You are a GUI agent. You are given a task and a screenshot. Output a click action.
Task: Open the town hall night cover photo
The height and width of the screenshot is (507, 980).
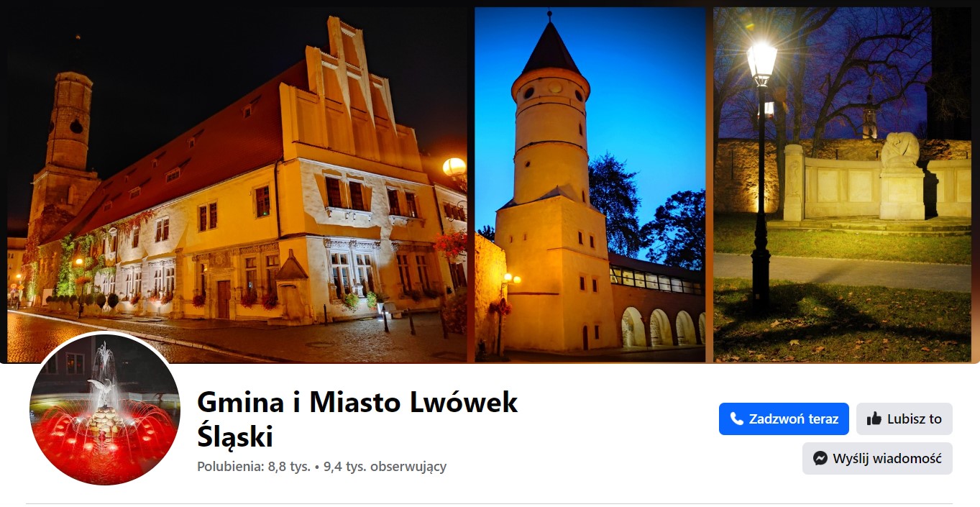[237, 185]
